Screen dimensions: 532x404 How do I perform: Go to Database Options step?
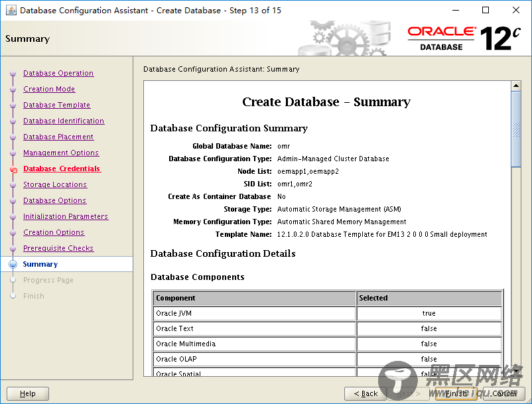tap(54, 201)
